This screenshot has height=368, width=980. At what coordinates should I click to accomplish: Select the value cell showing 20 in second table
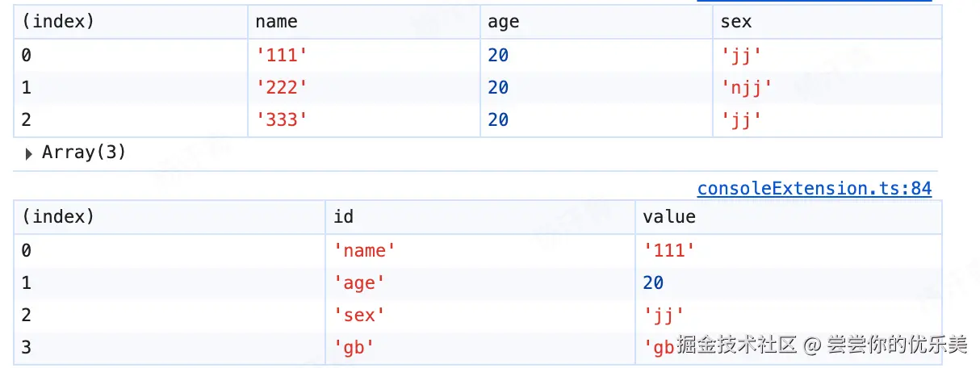653,282
